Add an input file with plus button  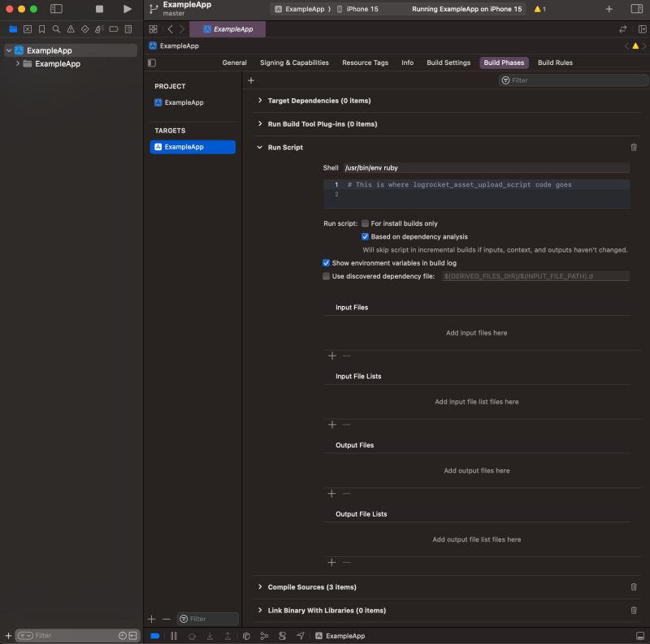point(332,356)
